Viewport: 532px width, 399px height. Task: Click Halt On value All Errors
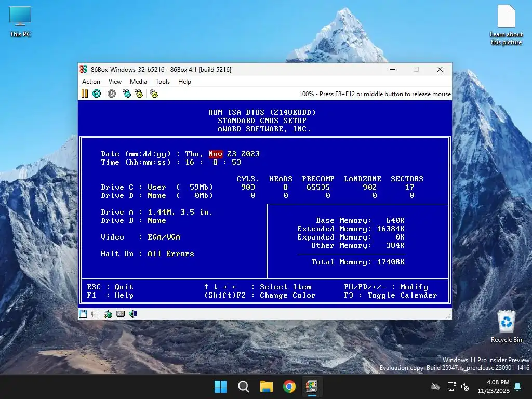point(170,254)
